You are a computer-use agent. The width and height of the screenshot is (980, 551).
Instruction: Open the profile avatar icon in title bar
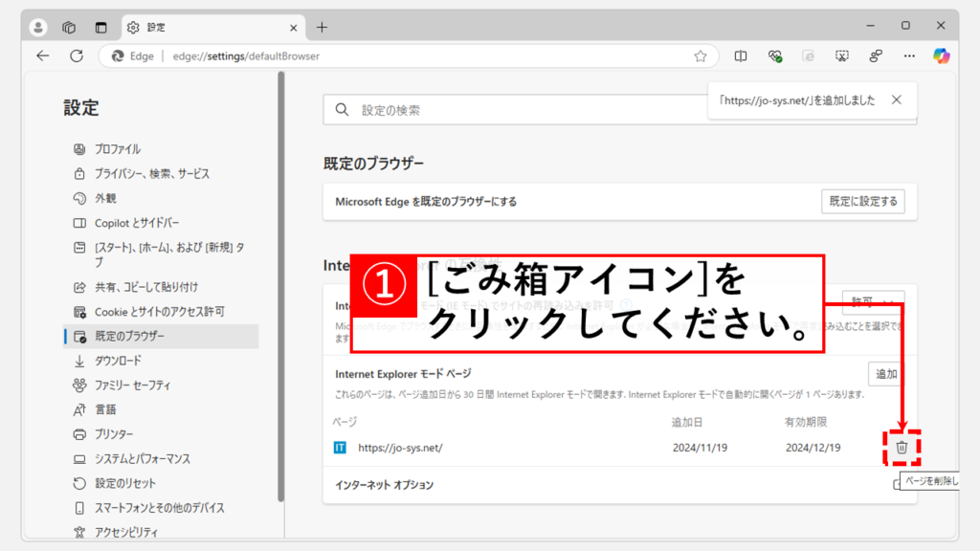point(38,27)
